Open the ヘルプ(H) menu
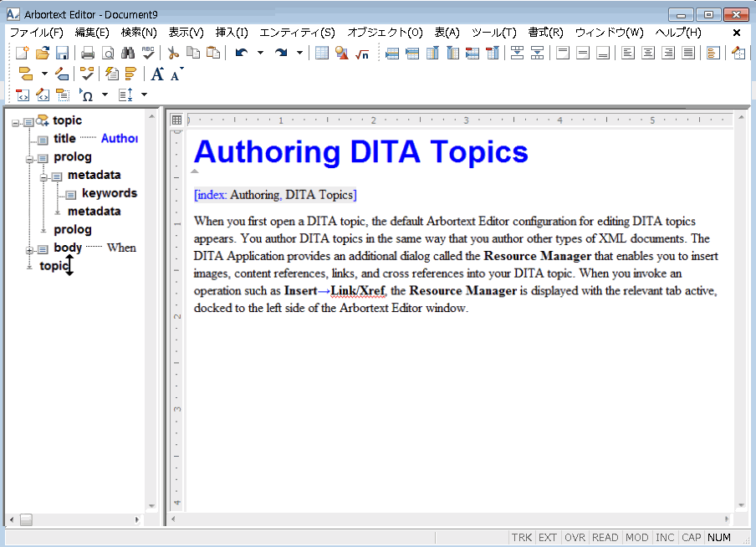Viewport: 756px width, 547px height. tap(678, 33)
